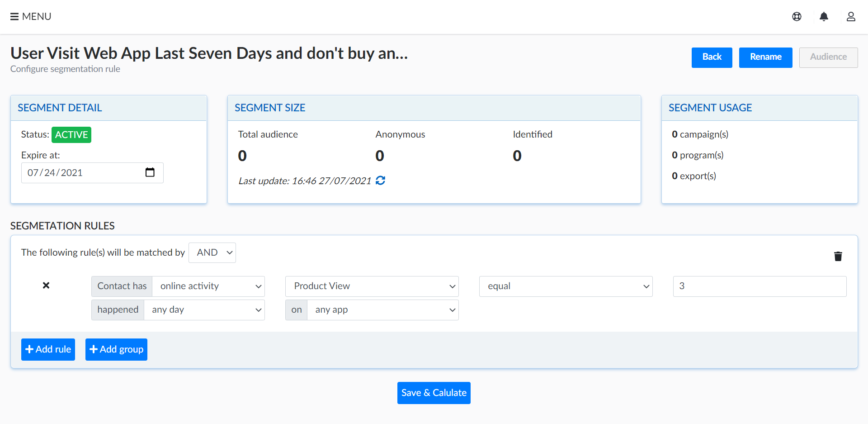This screenshot has width=868, height=424.
Task: Click the Add rule button
Action: (x=48, y=349)
